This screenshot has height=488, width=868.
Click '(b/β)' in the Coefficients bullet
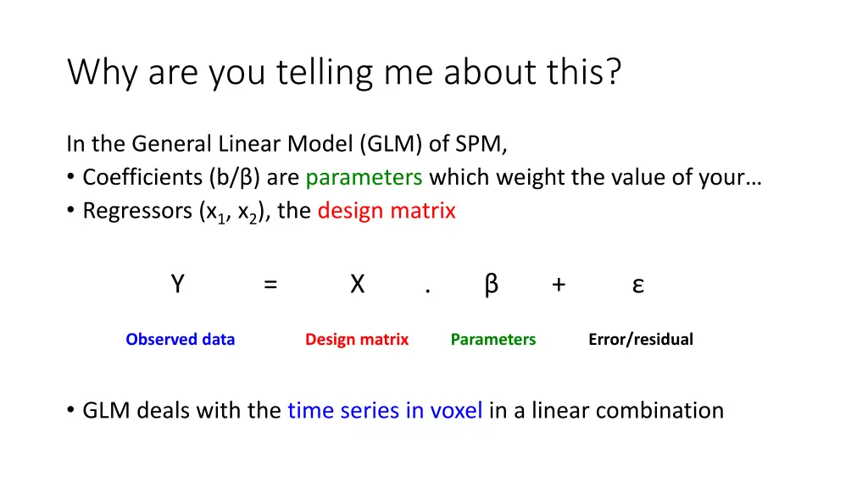point(235,178)
